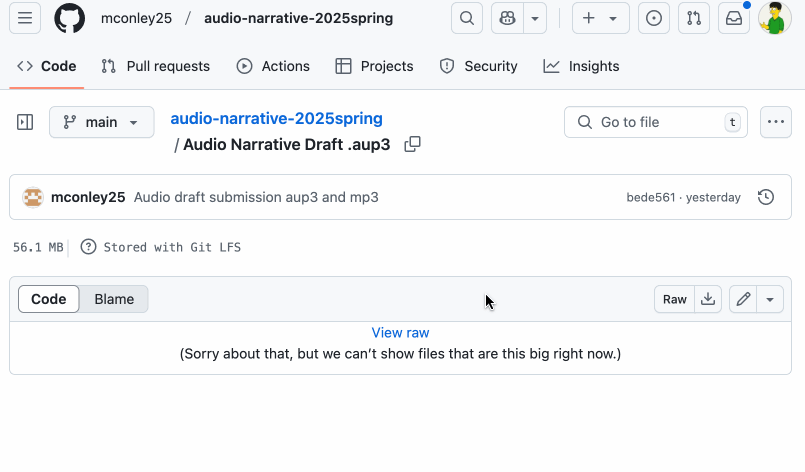Download the raw file
The width and height of the screenshot is (805, 472).
[708, 299]
